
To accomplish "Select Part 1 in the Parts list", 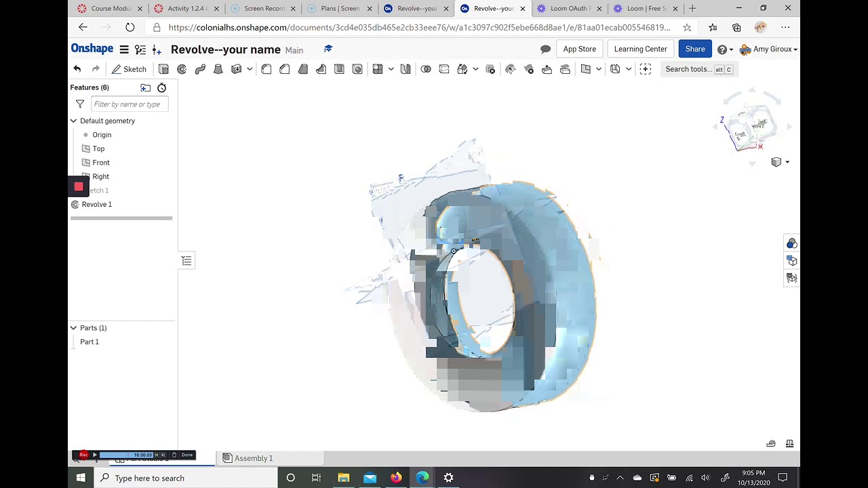I will [x=90, y=342].
